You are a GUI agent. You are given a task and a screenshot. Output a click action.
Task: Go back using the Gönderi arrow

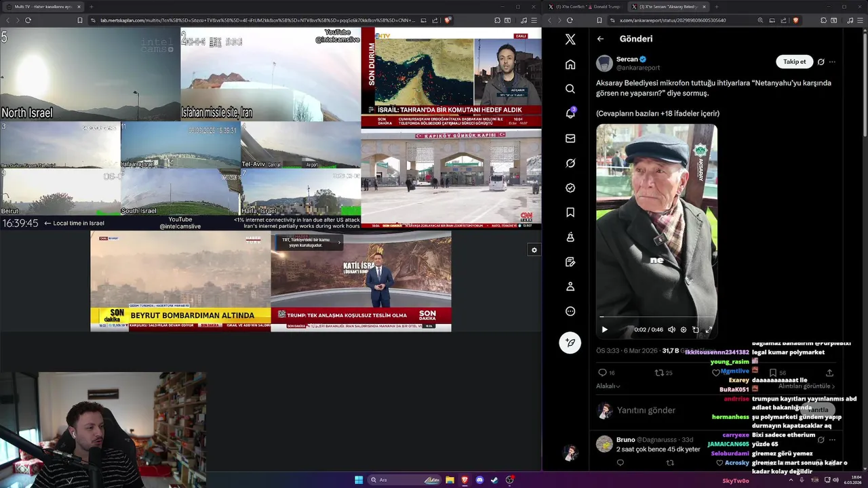point(600,39)
